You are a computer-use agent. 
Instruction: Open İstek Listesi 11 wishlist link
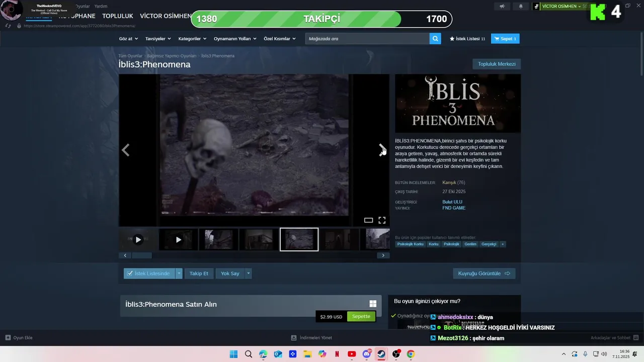(x=467, y=39)
